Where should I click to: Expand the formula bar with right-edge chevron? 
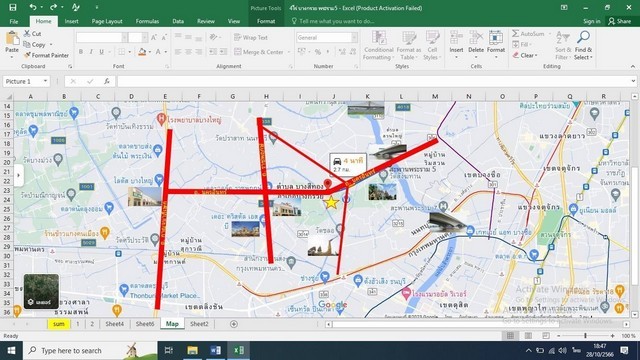(633, 81)
